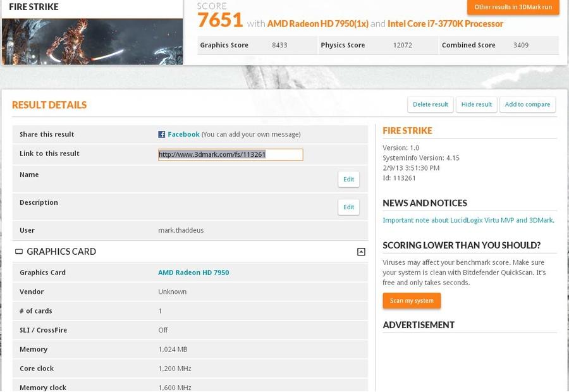Click the date 2/9/13 3:51:30 PM

(x=411, y=168)
